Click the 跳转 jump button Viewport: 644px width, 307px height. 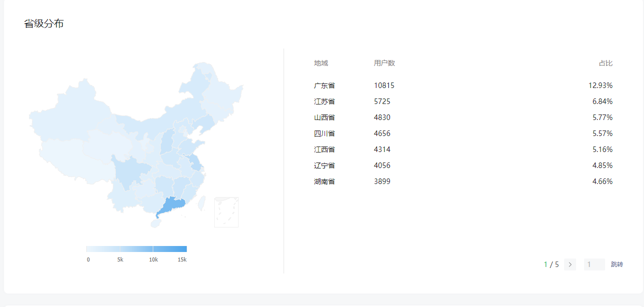point(617,264)
